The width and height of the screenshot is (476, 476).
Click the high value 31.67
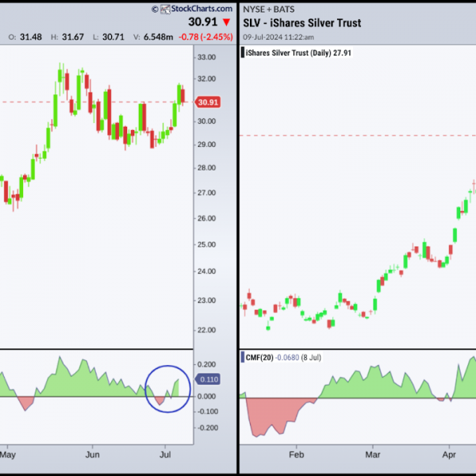tap(73, 37)
